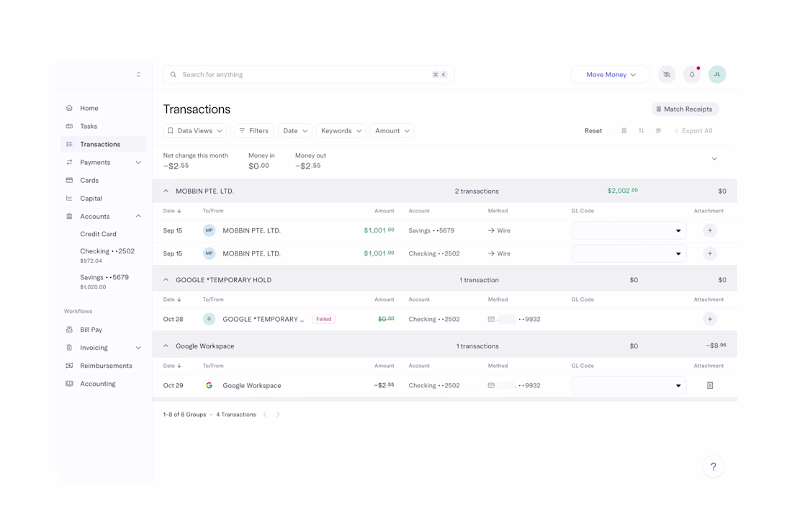This screenshot has height=532, width=792.
Task: Click the help question mark button
Action: [x=714, y=466]
